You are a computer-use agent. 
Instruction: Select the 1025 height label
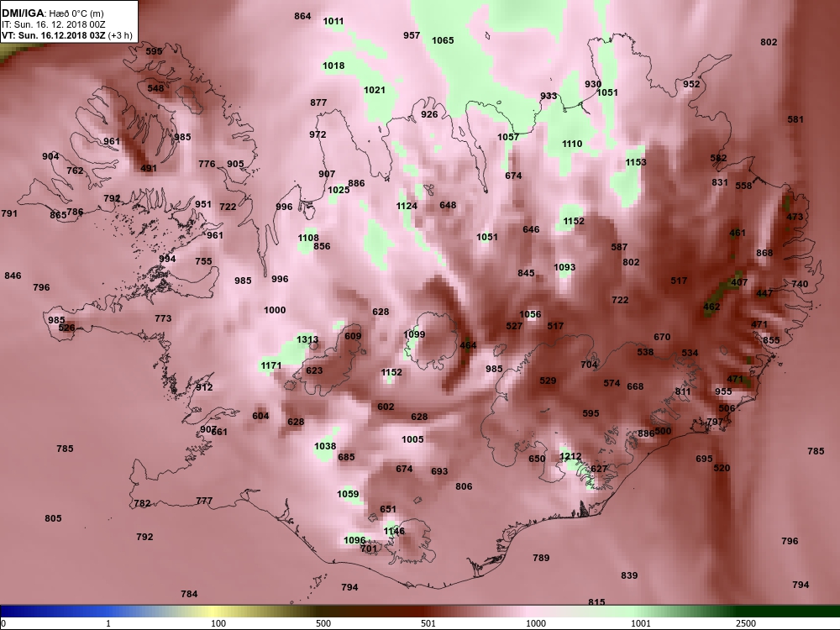tap(339, 190)
